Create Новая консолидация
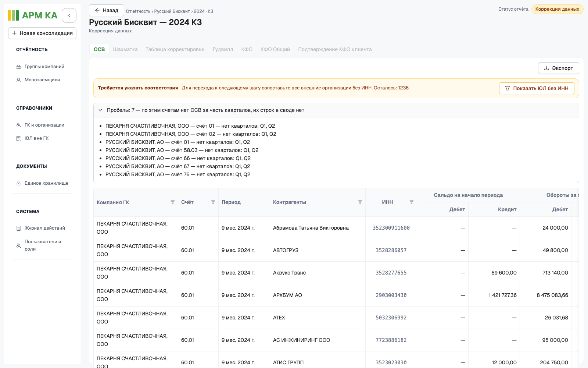588x368 pixels. pos(42,33)
